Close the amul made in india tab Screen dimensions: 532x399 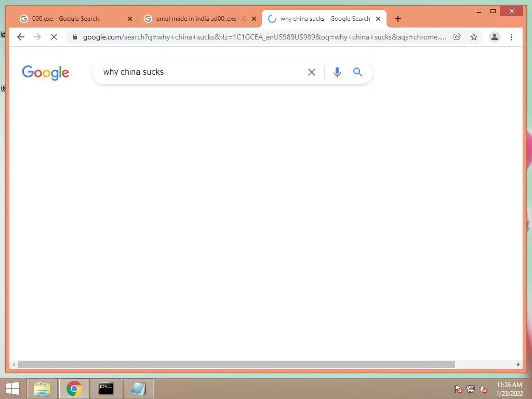click(254, 19)
